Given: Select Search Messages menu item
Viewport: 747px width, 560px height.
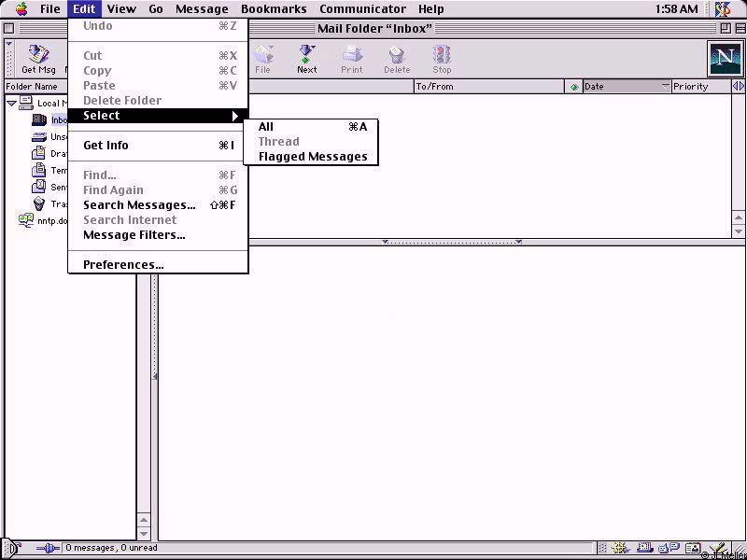Looking at the screenshot, I should [139, 205].
